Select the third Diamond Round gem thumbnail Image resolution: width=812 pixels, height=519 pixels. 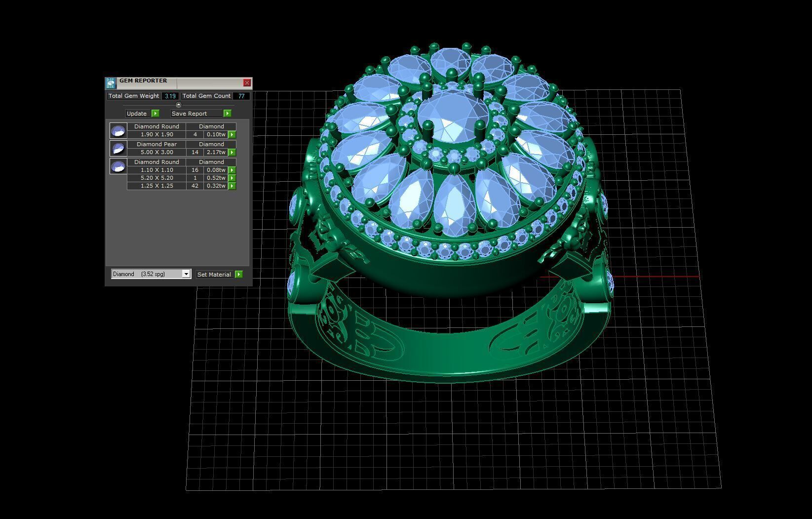click(x=118, y=166)
